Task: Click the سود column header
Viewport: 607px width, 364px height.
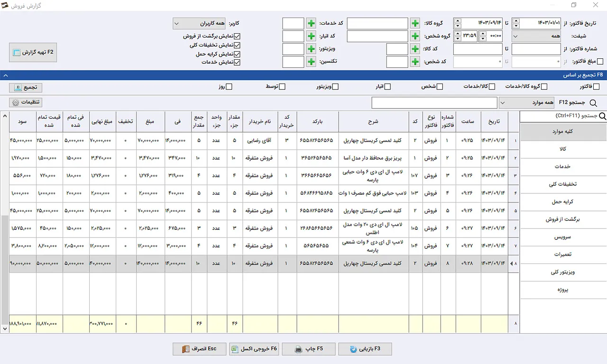Action: point(22,122)
